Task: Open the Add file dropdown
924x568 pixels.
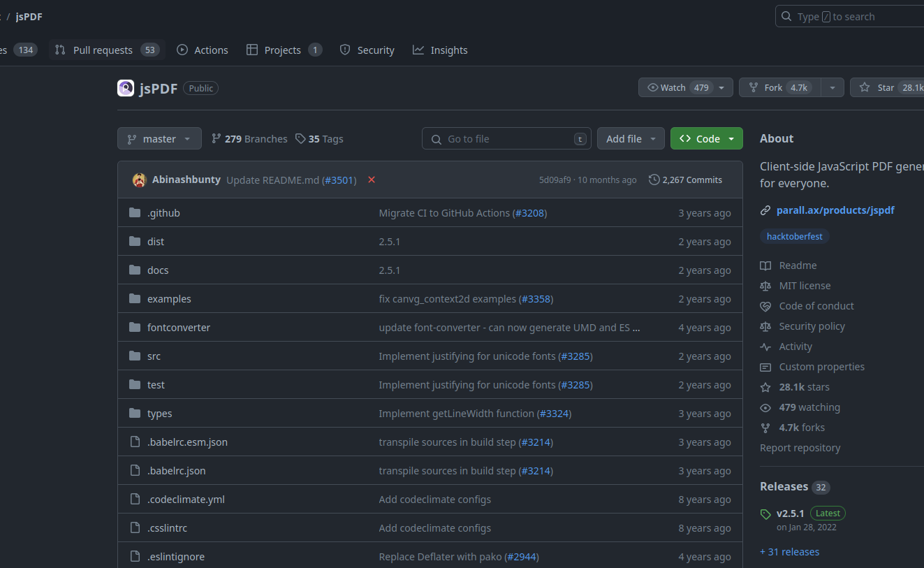Action: pos(631,138)
